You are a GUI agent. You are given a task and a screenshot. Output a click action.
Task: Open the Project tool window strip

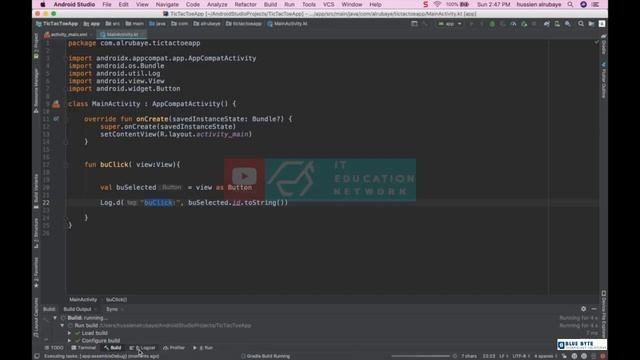[36, 46]
